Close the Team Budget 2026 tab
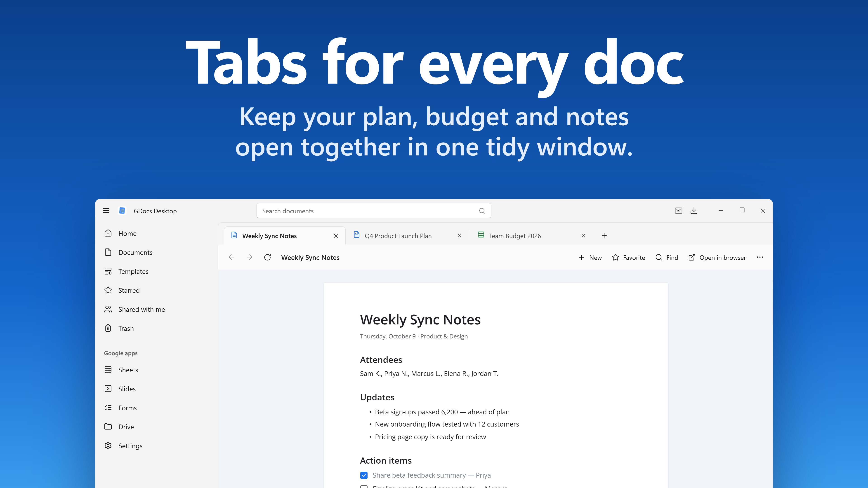Screen dimensions: 868x488 point(584,236)
